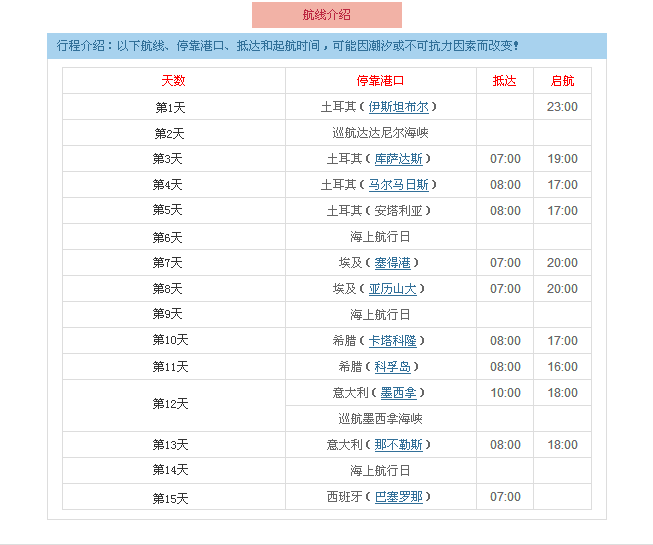Click the 第13天 row label
This screenshot has height=545, width=653.
point(170,445)
